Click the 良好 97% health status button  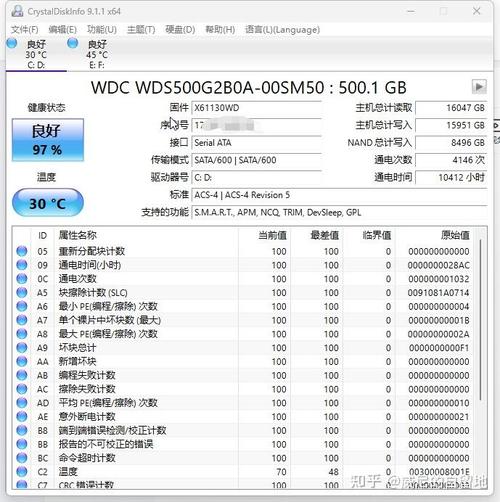click(48, 140)
